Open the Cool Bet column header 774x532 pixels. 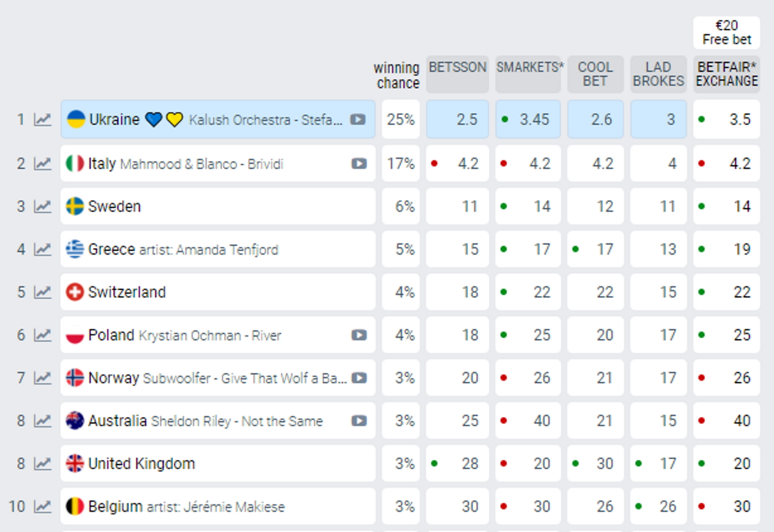(595, 74)
